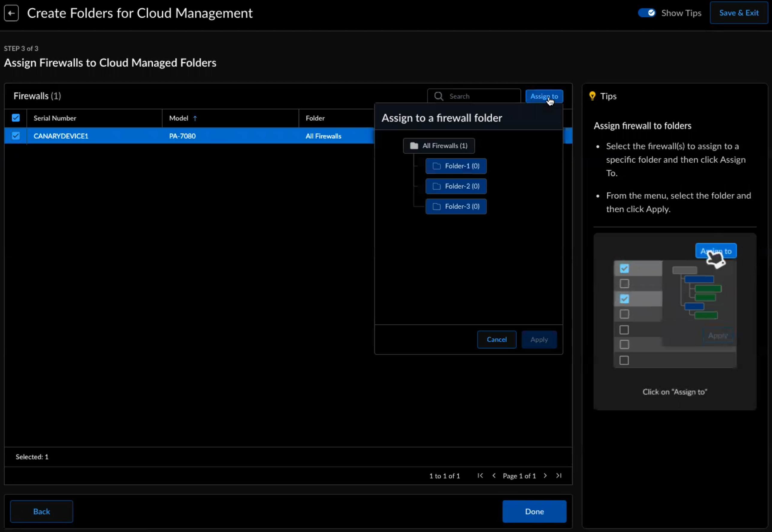Jump to last page icon
The height and width of the screenshot is (532, 772).
click(x=559, y=476)
